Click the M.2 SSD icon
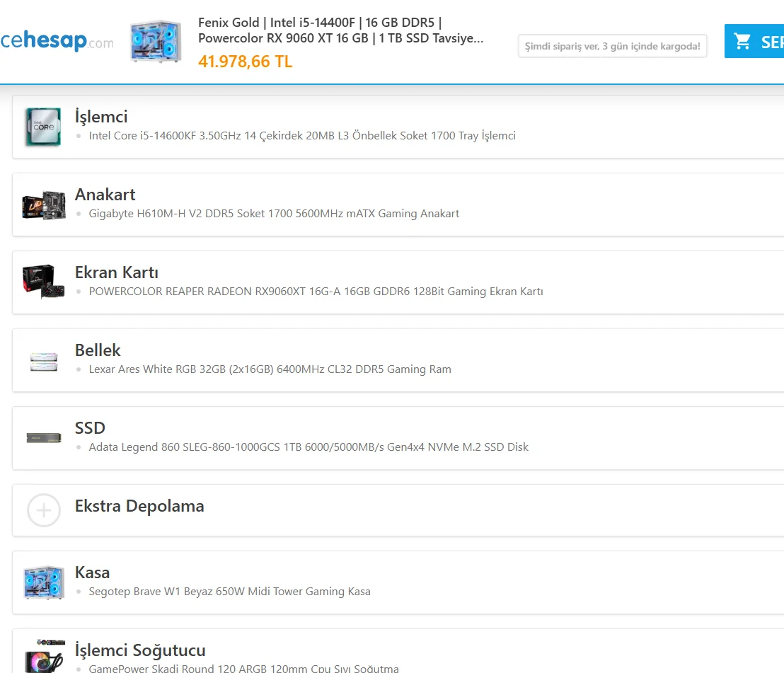The width and height of the screenshot is (784, 673). click(44, 438)
